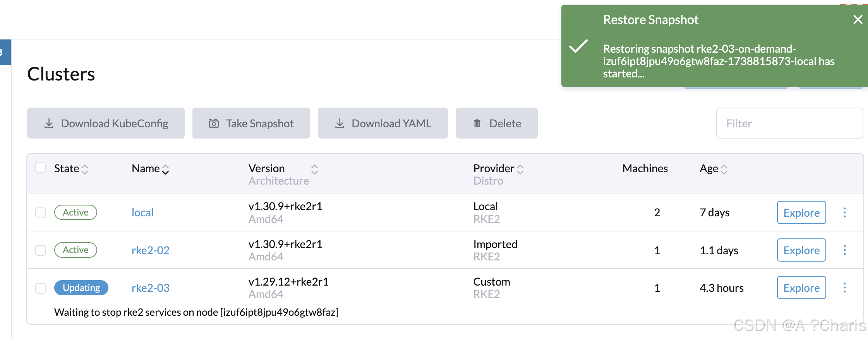Open actions menu for local cluster
Screen dimensions: 868x339
[845, 212]
